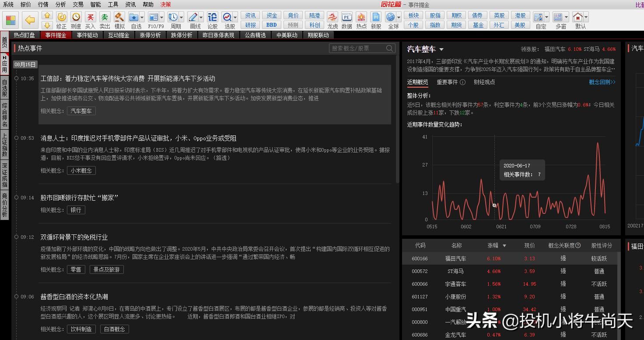Image resolution: width=644 pixels, height=340 pixels.
Task: Open the 决策 menu
Action: (x=166, y=4)
